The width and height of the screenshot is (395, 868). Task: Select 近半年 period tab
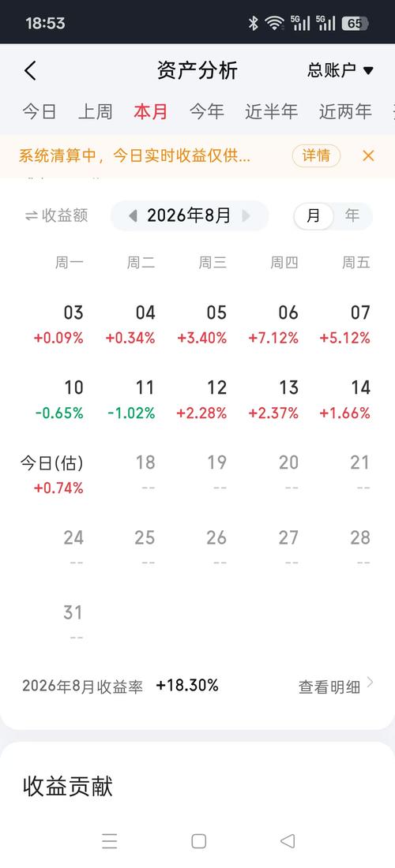tap(272, 111)
